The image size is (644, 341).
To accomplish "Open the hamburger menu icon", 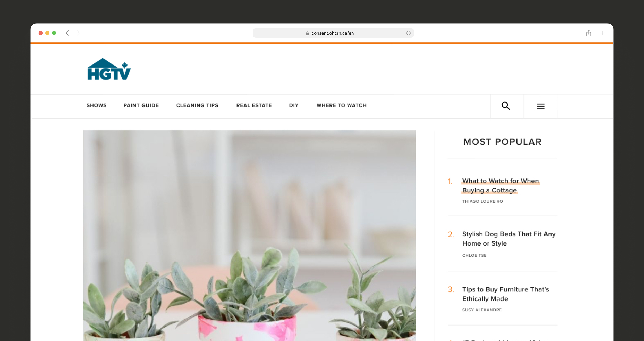I will pyautogui.click(x=540, y=106).
